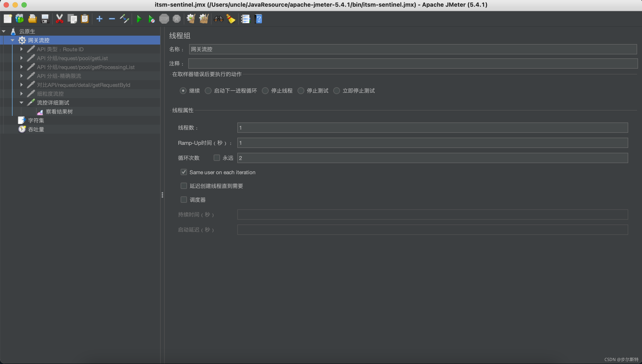Click the scissors Cut icon

pyautogui.click(x=59, y=19)
